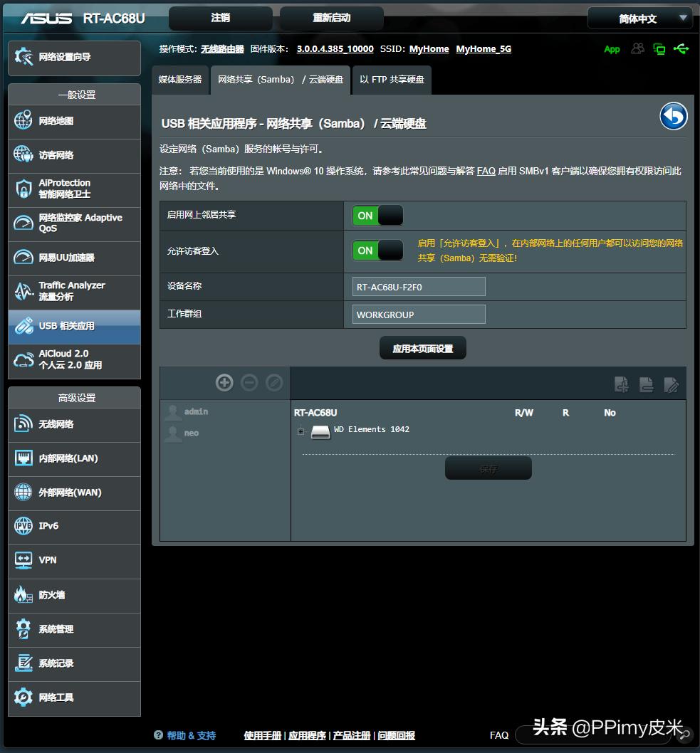Screen dimensions: 700x753
Task: Click the delete user account minus icon
Action: (249, 383)
